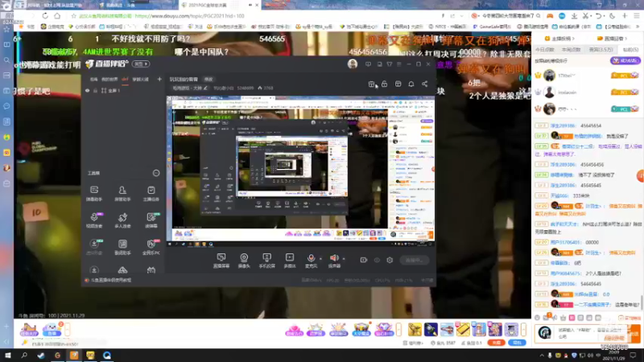644x362 pixels.
Task: Open the 视频连麦 video link tool
Action: click(94, 220)
